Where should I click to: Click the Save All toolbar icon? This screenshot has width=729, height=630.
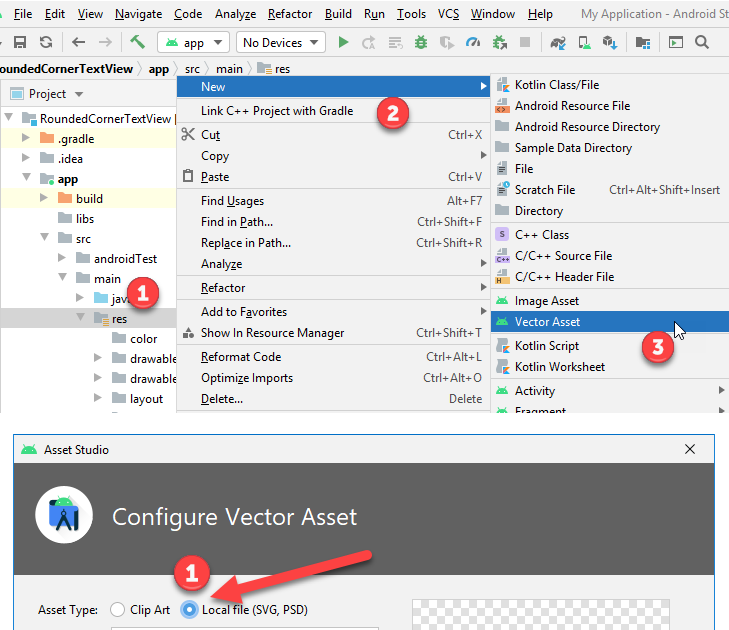tap(20, 42)
